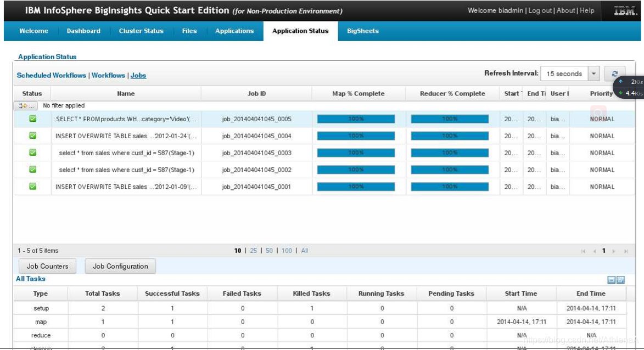Click green status icon for job_201404041045_0005
Image resolution: width=644 pixels, height=350 pixels.
33,118
